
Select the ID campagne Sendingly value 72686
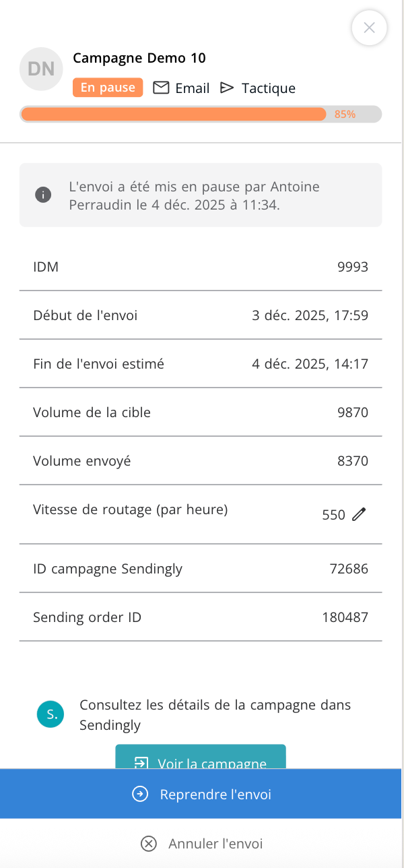tap(349, 568)
